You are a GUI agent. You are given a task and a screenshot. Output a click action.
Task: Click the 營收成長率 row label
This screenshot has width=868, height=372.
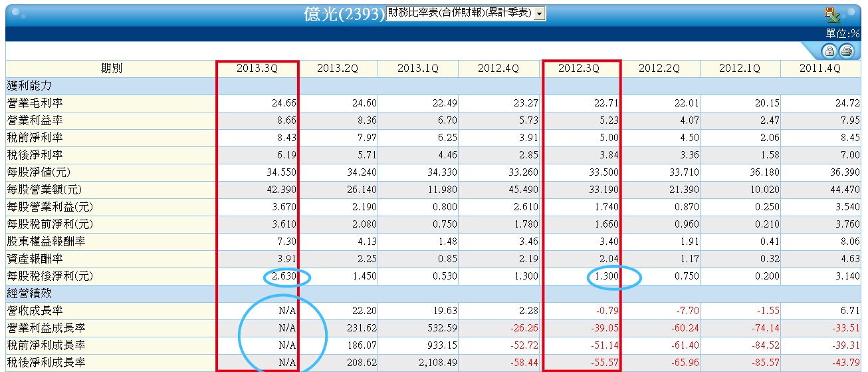[x=35, y=311]
